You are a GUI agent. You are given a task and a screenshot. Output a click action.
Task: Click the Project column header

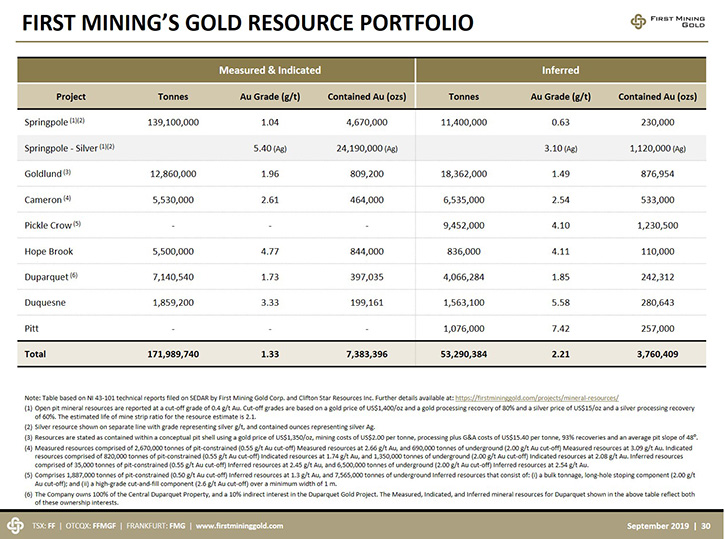tap(71, 97)
